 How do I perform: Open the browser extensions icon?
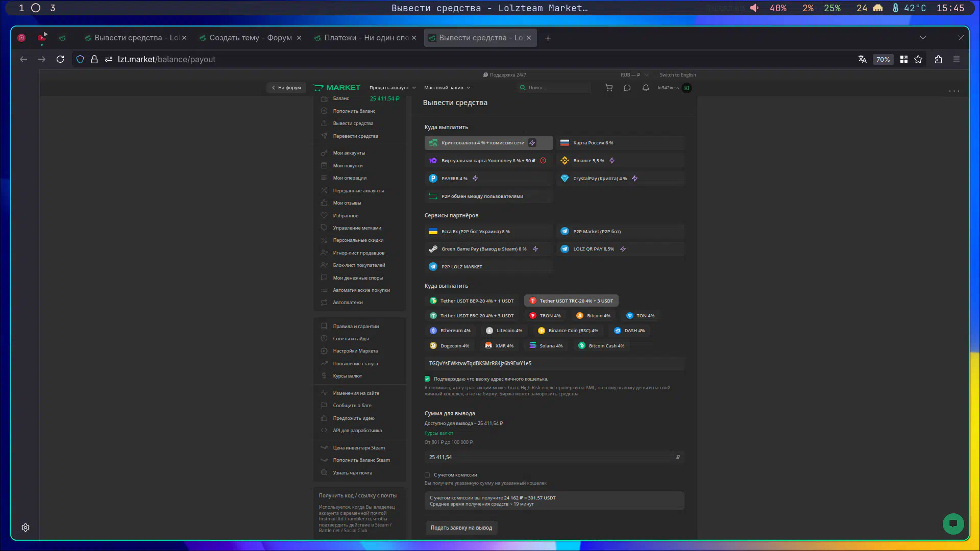point(938,59)
